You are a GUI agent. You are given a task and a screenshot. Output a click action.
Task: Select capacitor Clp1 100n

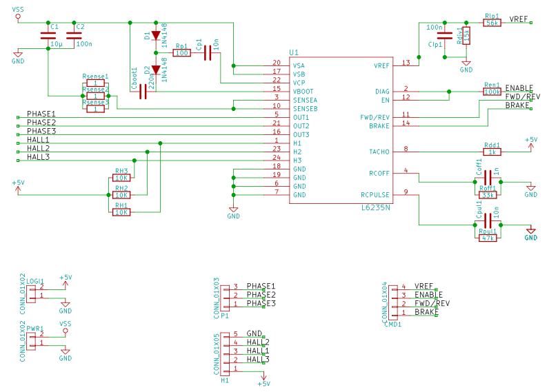pyautogui.click(x=445, y=36)
